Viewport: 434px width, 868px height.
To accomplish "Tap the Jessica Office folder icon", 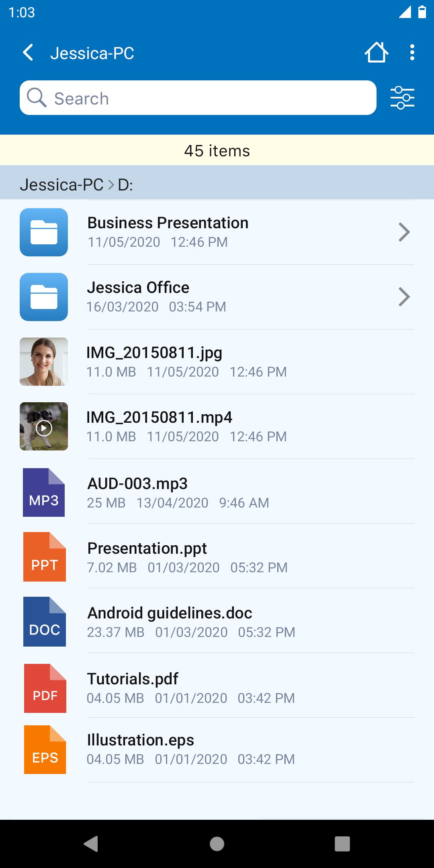I will (44, 297).
